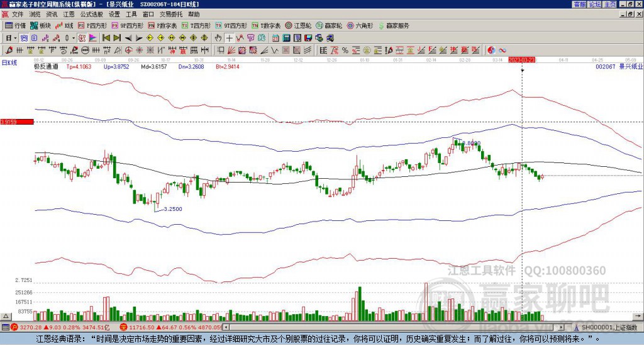Select the red fan lines tool
The width and height of the screenshot is (644, 345).
click(x=231, y=50)
